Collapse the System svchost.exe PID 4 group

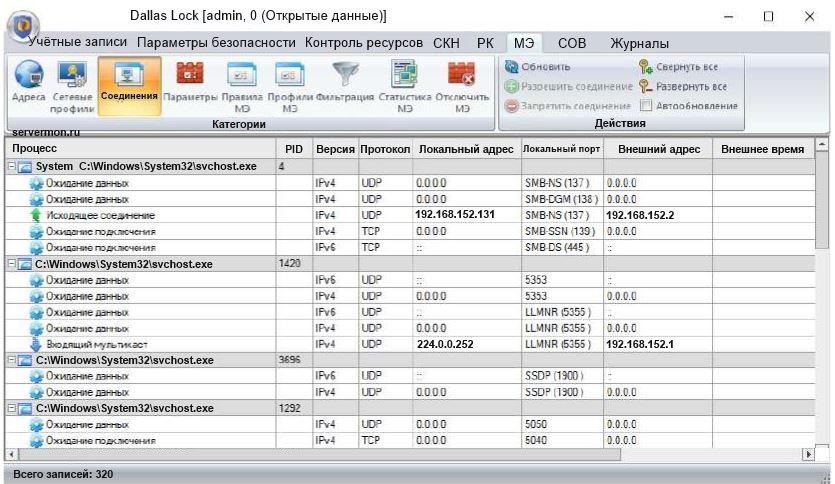[11, 167]
